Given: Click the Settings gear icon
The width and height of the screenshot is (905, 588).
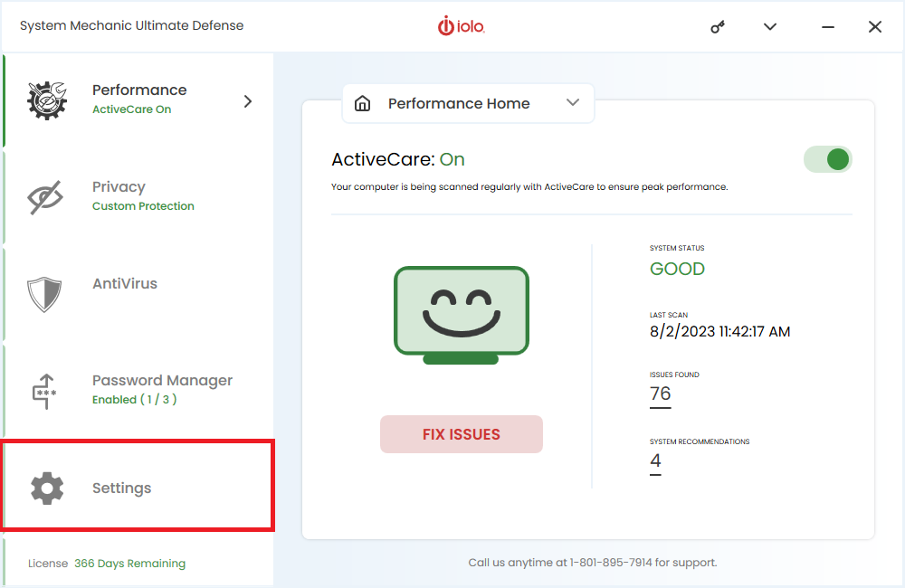Looking at the screenshot, I should pos(47,488).
